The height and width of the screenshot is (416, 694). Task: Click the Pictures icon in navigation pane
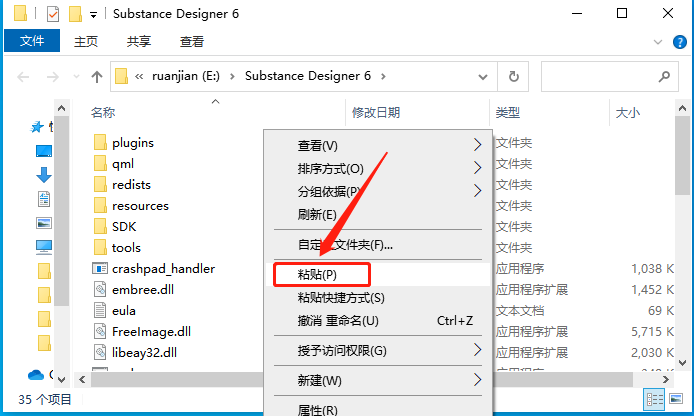[x=44, y=223]
